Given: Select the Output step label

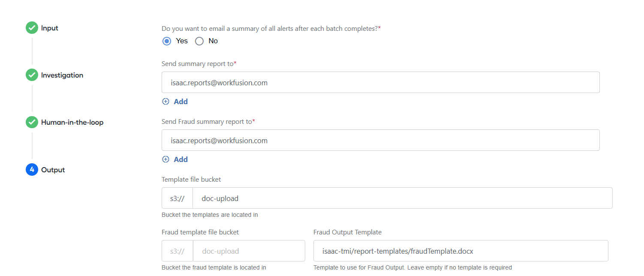Looking at the screenshot, I should click(53, 170).
